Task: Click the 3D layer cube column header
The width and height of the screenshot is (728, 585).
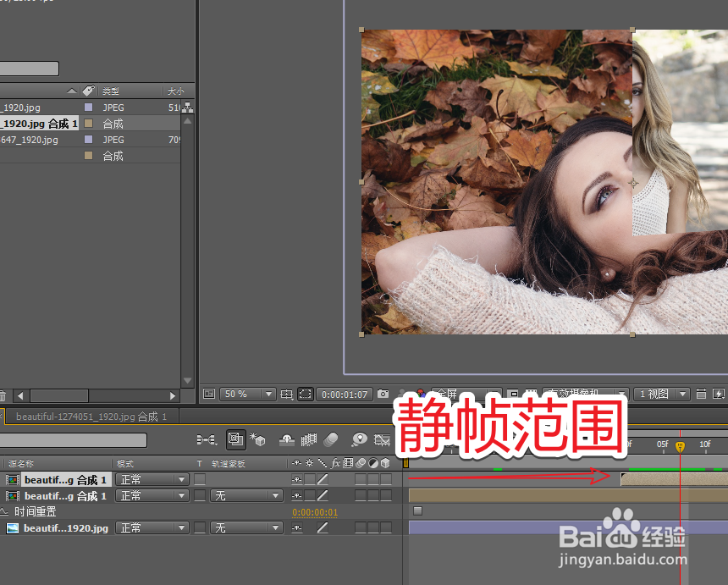Action: click(385, 463)
